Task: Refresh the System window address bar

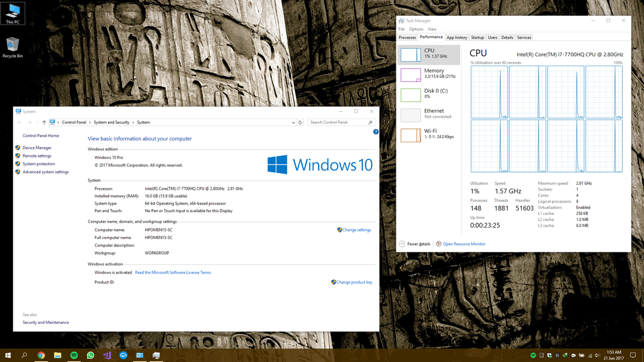Action: (x=300, y=122)
